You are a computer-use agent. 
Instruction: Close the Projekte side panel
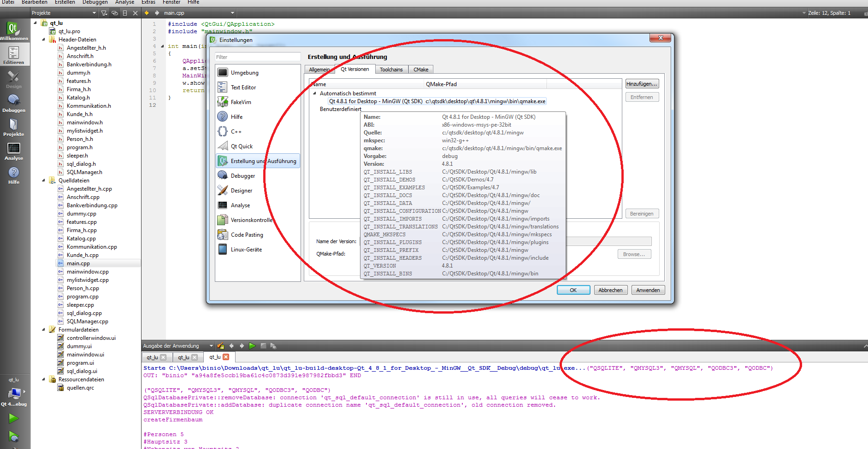coord(135,13)
